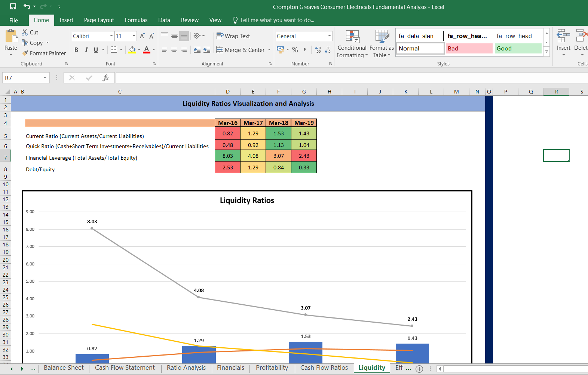This screenshot has height=375, width=588.
Task: Click Wrap Text button
Action: pyautogui.click(x=233, y=36)
